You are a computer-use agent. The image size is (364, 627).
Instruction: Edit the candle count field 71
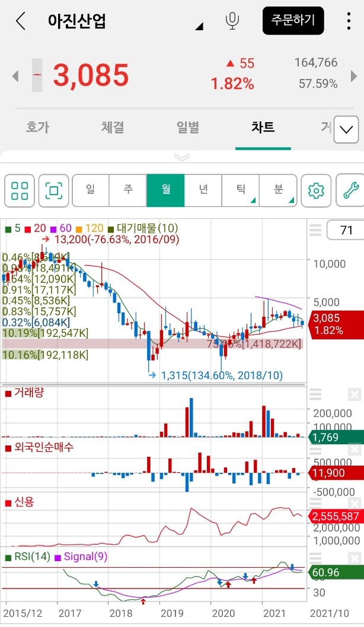pyautogui.click(x=346, y=230)
